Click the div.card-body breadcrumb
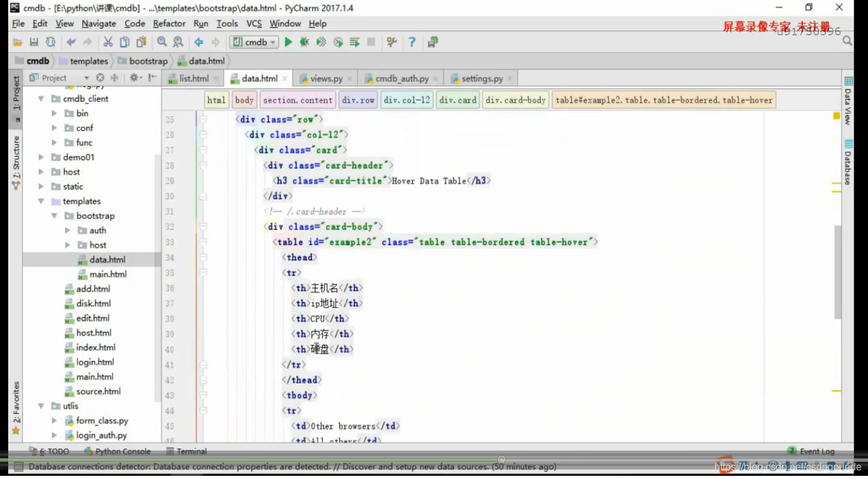 [515, 100]
